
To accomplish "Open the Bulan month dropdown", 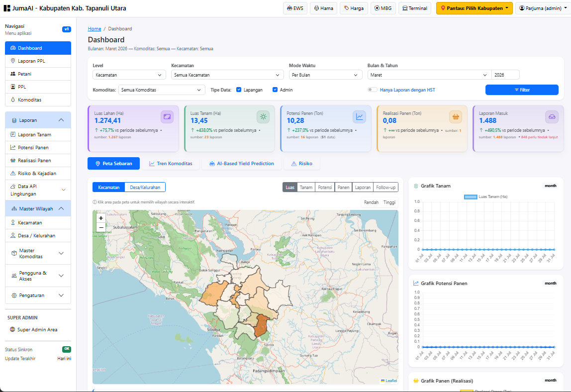I will click(x=429, y=75).
